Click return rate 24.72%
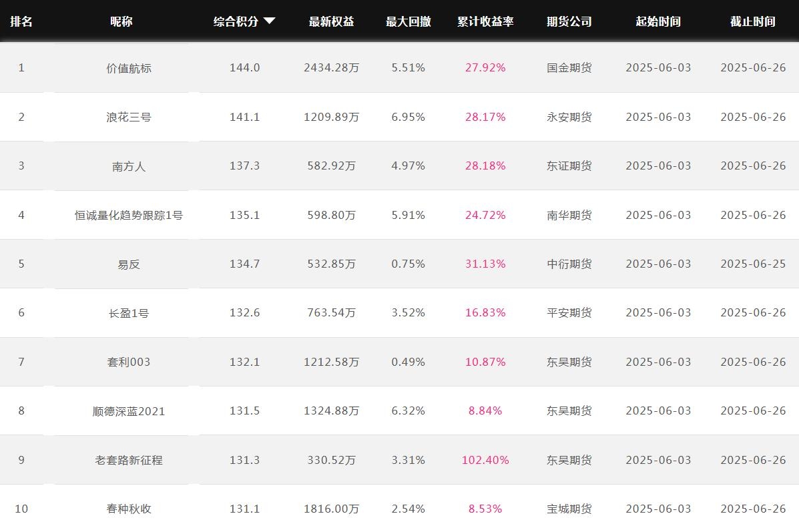The width and height of the screenshot is (799, 532). click(485, 215)
